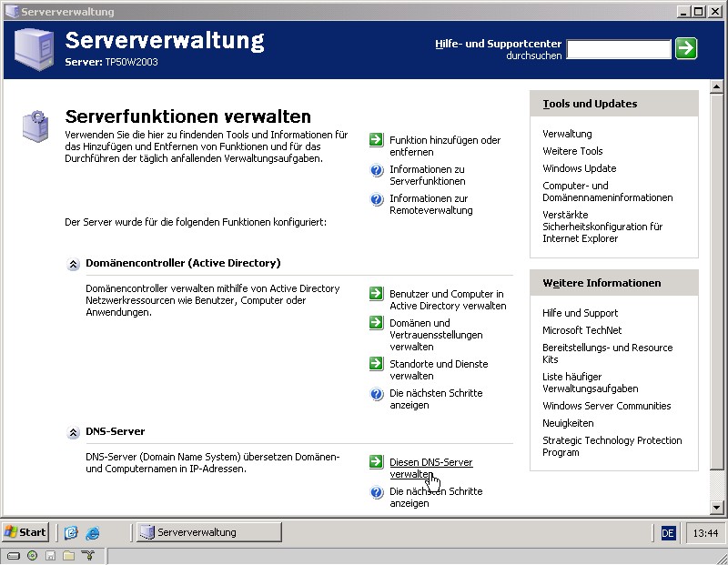Screen dimensions: 728x565
Task: Click the CD-ROM drive status icon
Action: (x=32, y=555)
